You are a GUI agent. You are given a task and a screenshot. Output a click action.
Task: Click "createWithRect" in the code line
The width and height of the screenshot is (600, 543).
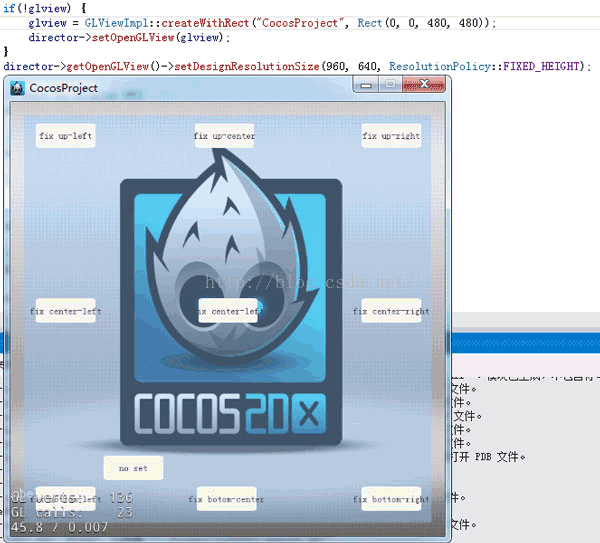(x=205, y=23)
